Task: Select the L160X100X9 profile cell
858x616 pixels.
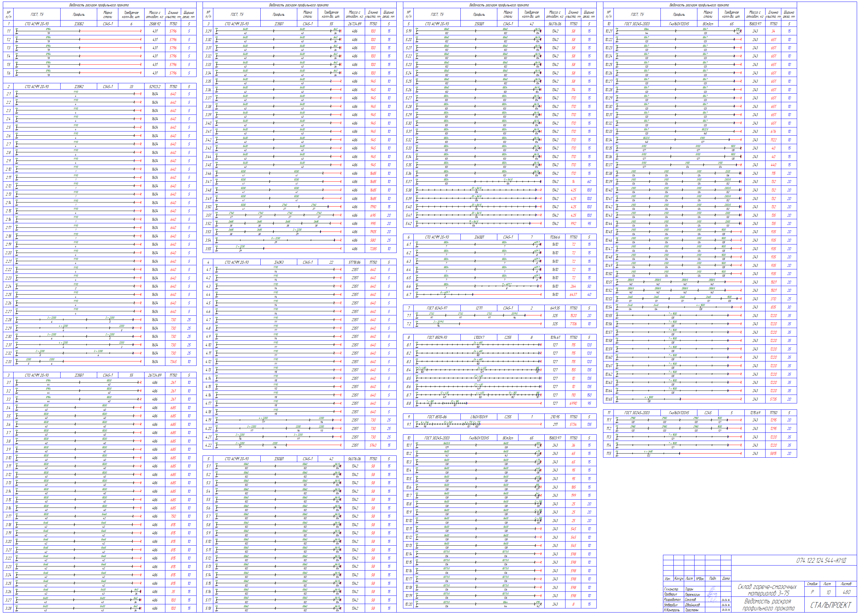Action: click(x=479, y=417)
